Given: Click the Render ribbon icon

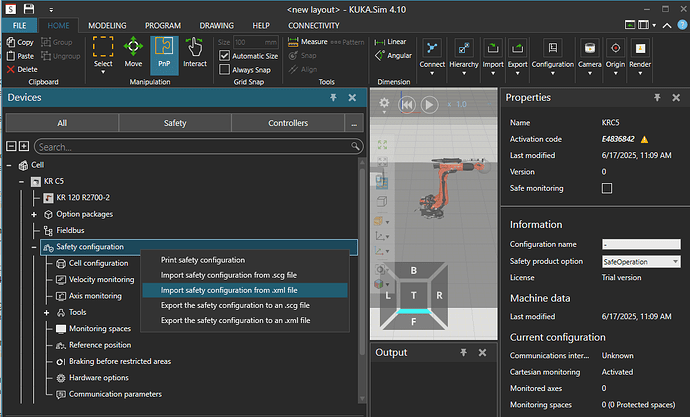Looking at the screenshot, I should click(x=640, y=48).
